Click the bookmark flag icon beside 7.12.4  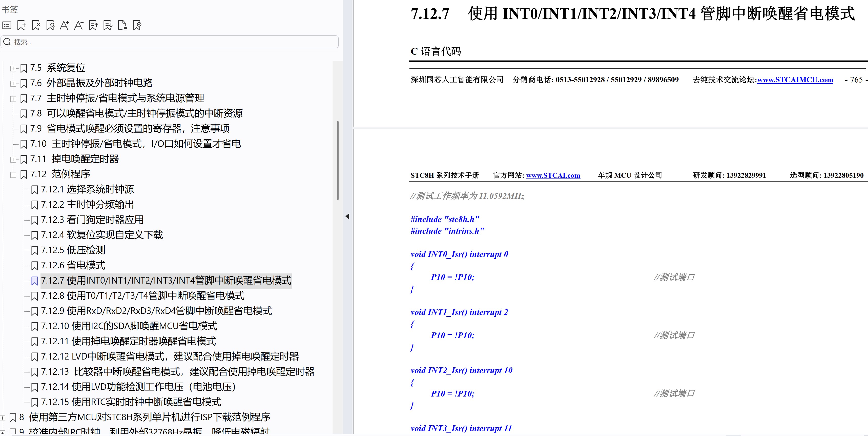[34, 235]
